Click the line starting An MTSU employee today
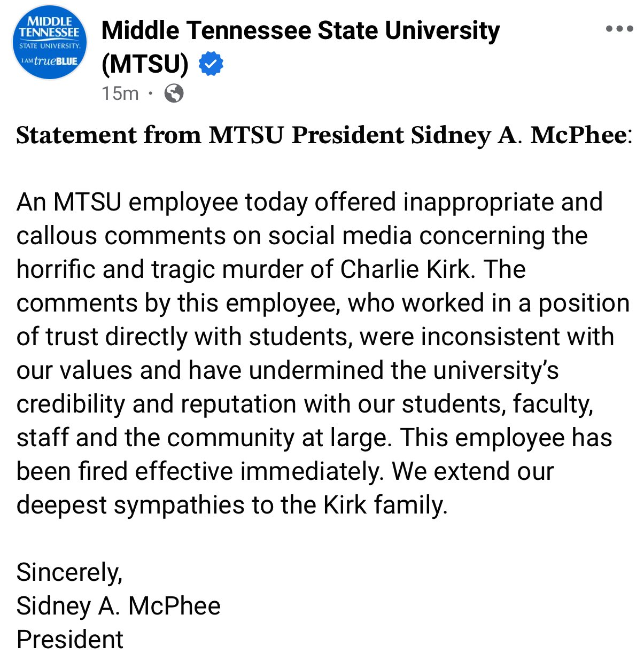This screenshot has width=644, height=661. pos(309,203)
